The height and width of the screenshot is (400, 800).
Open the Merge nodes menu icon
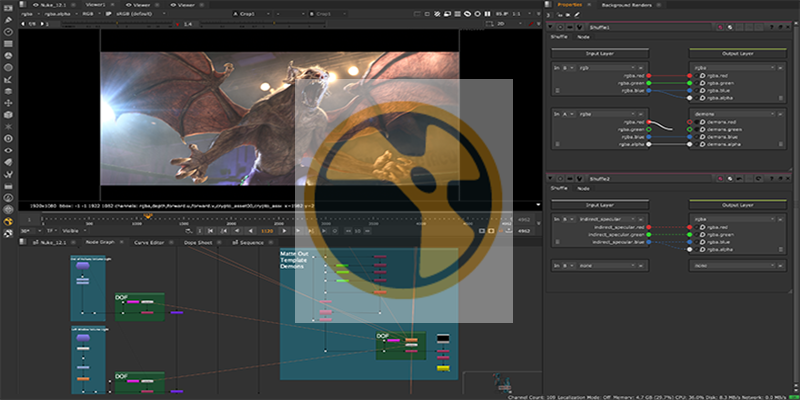(8, 91)
